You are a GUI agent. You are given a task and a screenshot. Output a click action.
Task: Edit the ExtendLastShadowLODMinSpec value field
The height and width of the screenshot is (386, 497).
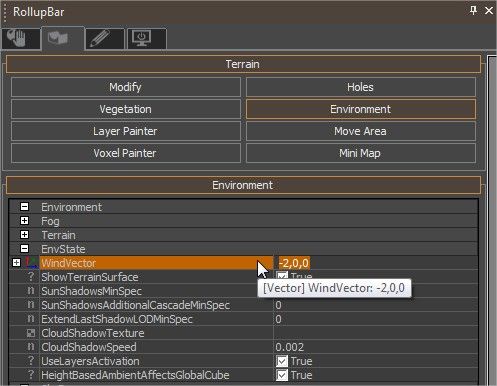tap(375, 319)
